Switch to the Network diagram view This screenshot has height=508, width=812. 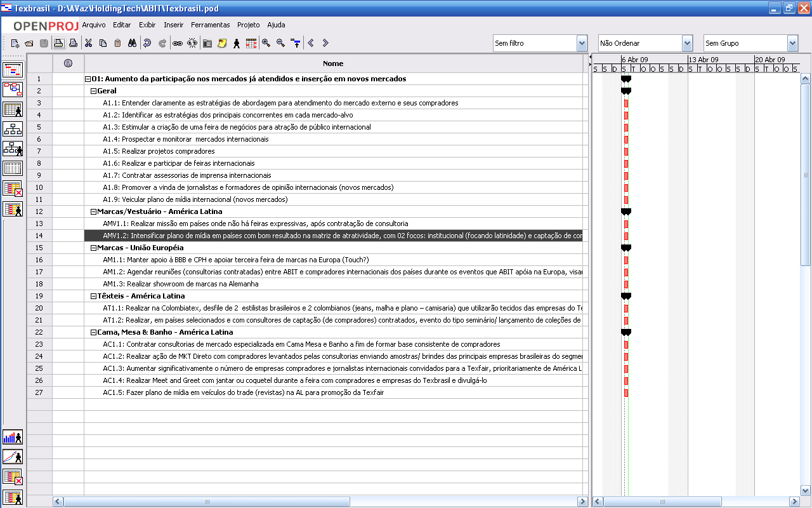[13, 90]
